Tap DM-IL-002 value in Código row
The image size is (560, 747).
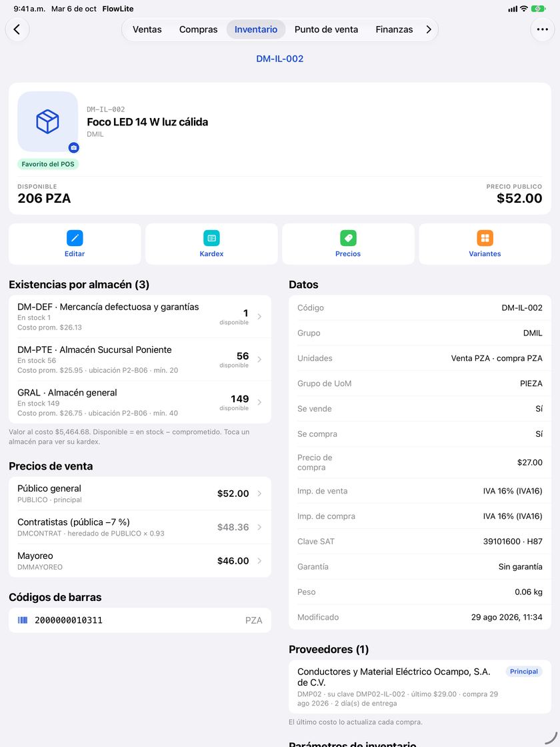522,307
